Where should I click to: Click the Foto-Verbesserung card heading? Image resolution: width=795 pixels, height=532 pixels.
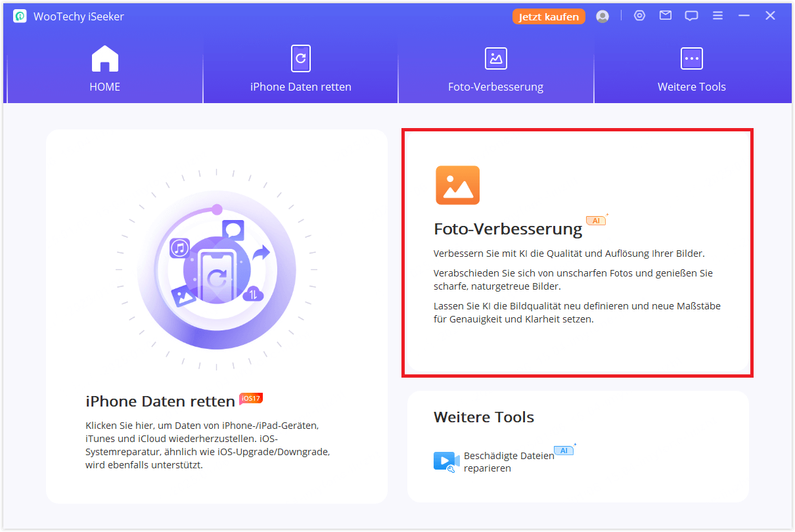pos(508,229)
